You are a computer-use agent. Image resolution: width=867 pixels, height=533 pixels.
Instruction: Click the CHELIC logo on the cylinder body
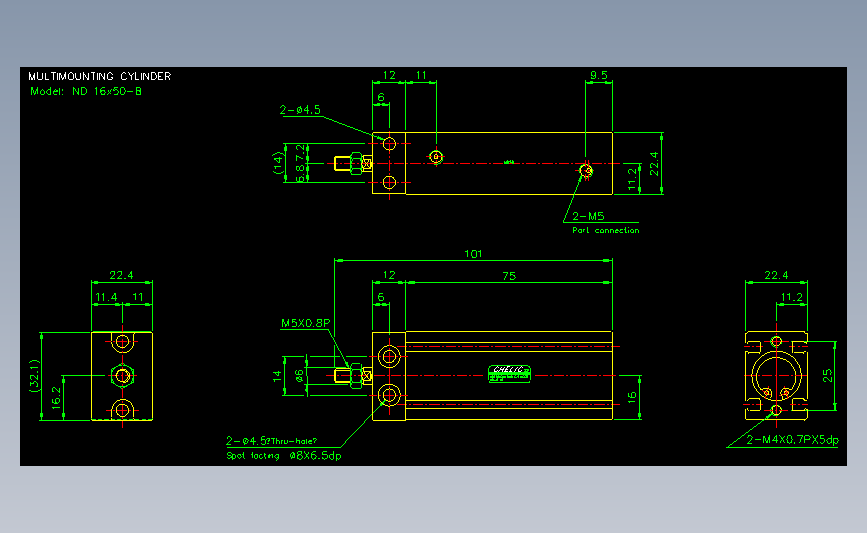tap(509, 374)
